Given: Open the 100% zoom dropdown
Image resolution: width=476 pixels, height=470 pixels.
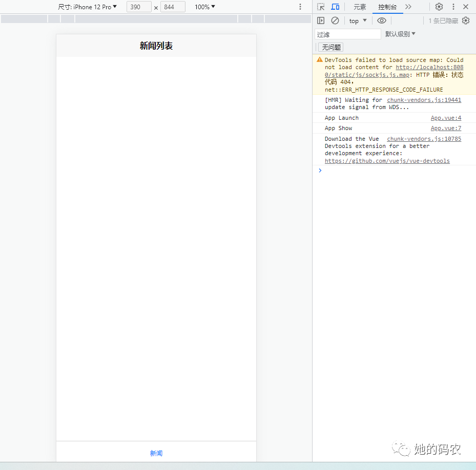Looking at the screenshot, I should click(205, 7).
